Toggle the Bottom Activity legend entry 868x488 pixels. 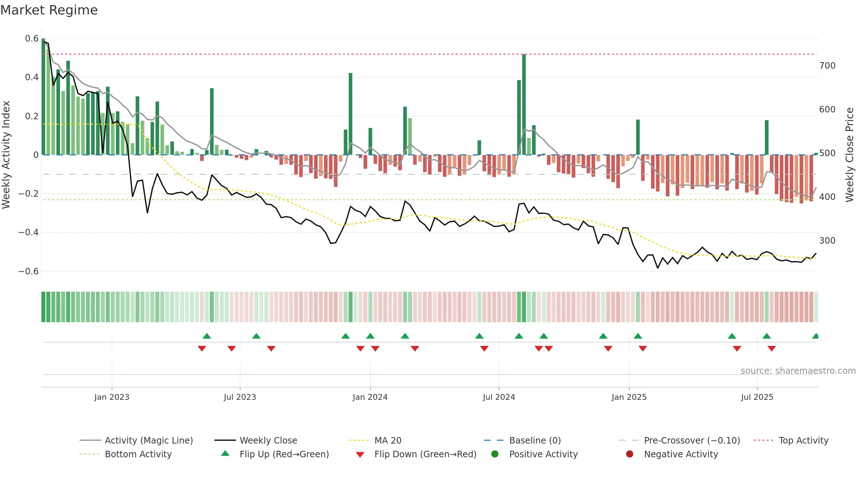[x=125, y=454]
